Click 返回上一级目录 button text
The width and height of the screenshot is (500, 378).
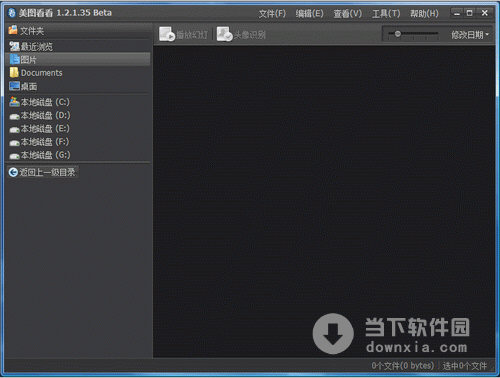47,172
